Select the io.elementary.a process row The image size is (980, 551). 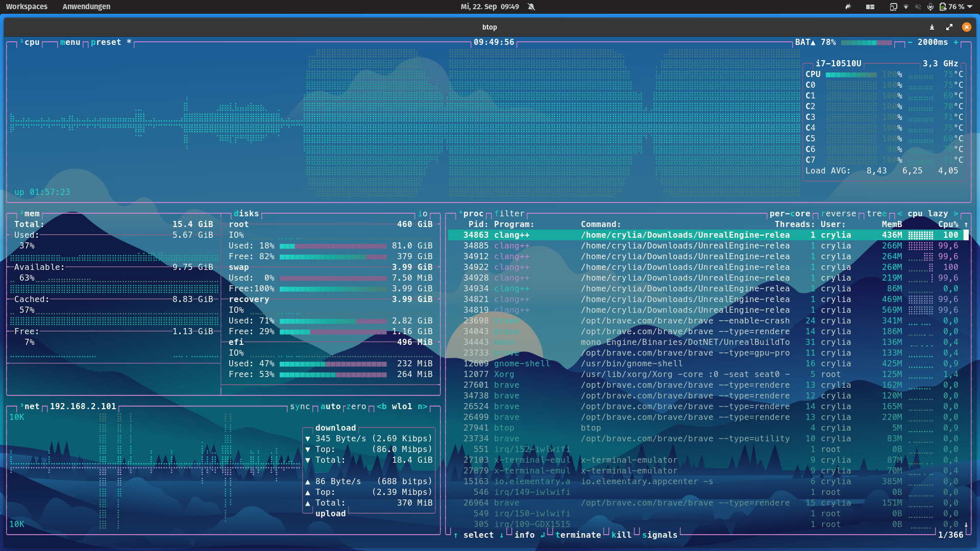coord(706,482)
